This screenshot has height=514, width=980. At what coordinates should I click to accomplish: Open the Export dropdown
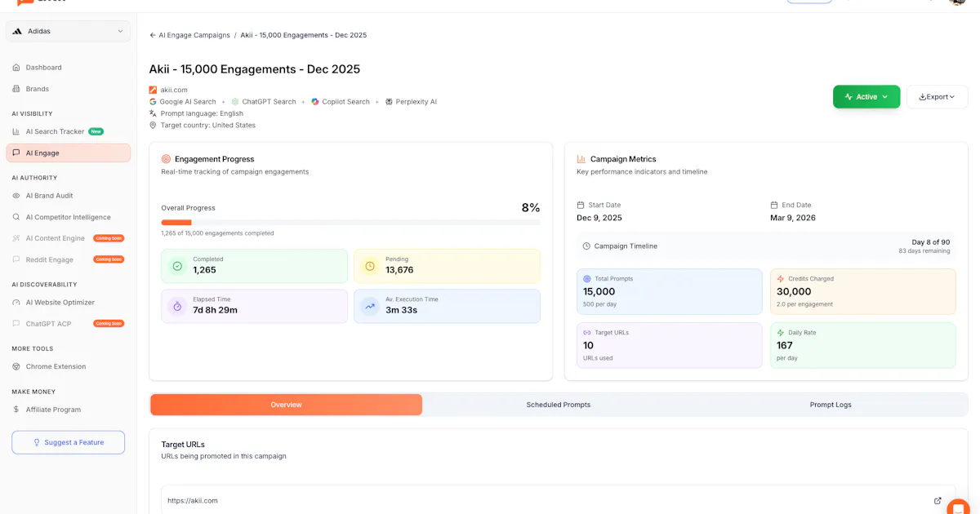coord(937,96)
